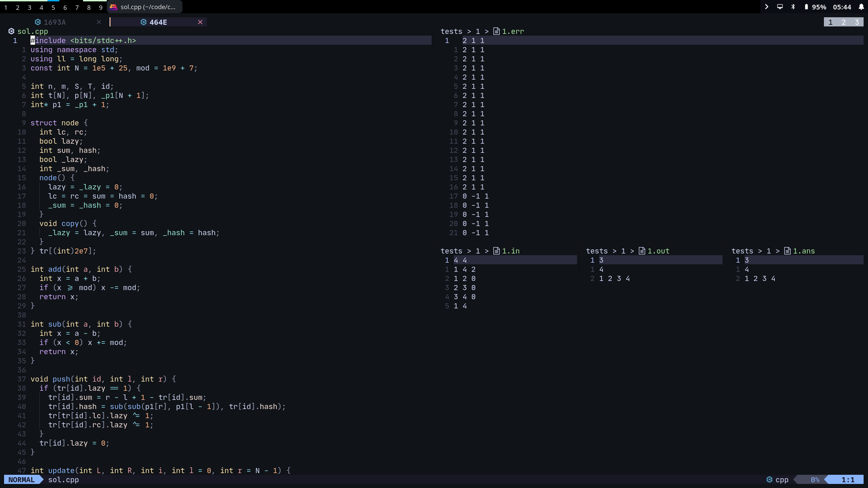868x488 pixels.
Task: Switch to the 1693A problem tab
Action: point(56,22)
